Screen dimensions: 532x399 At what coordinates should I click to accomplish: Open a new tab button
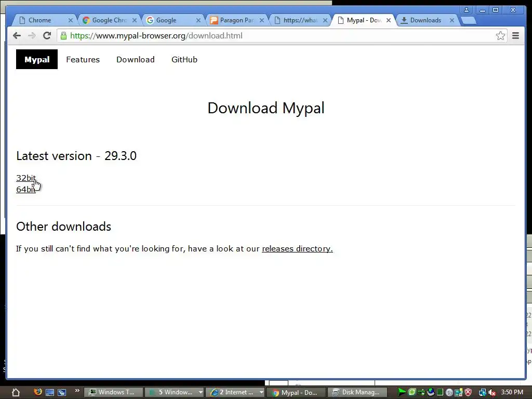coord(469,21)
